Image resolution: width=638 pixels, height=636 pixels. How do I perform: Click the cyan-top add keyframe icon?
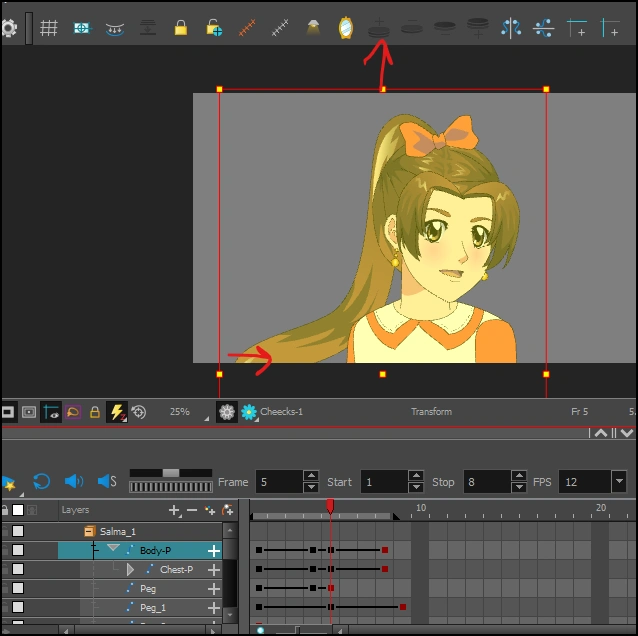tap(577, 28)
